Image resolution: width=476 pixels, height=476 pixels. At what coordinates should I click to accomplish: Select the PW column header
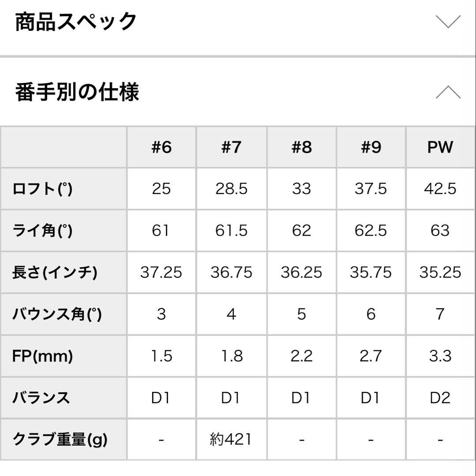click(440, 147)
